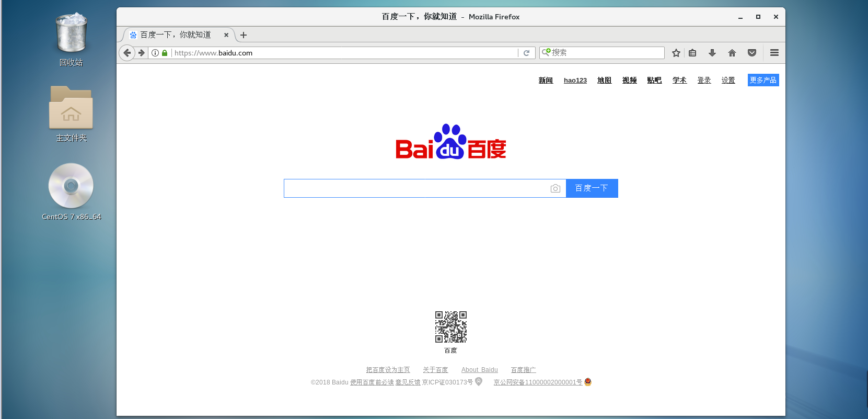The height and width of the screenshot is (419, 868).
Task: Open the 新闻 news link
Action: pyautogui.click(x=546, y=80)
